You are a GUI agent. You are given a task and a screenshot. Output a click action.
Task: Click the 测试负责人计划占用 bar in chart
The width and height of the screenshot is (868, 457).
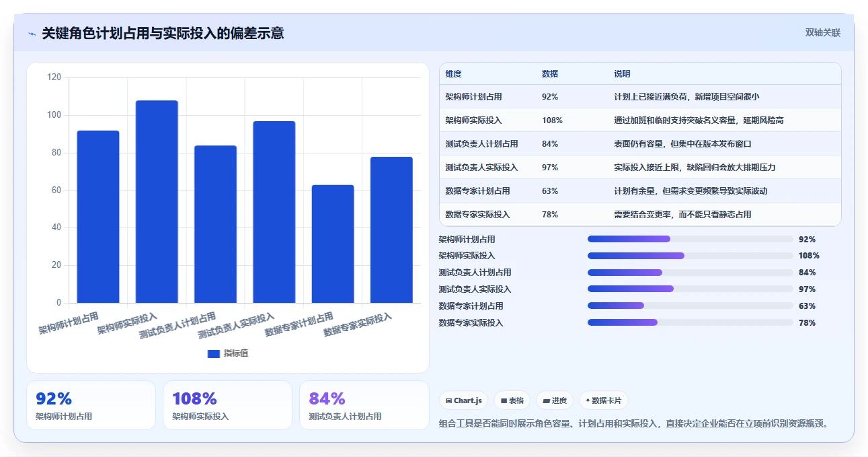215,224
